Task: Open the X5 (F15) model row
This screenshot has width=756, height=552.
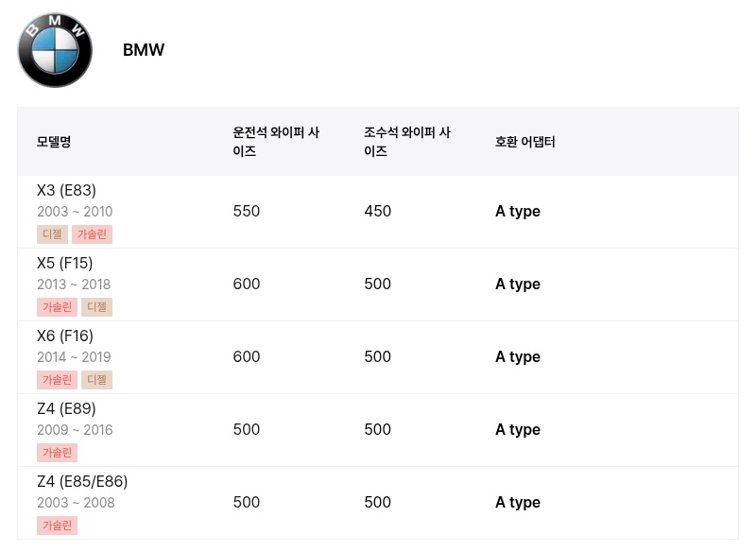Action: click(378, 285)
